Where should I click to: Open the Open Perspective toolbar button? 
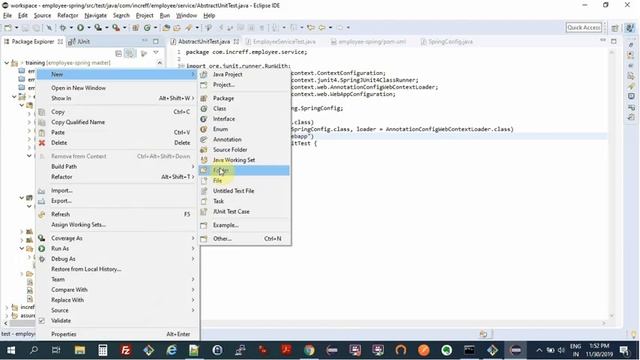(615, 28)
